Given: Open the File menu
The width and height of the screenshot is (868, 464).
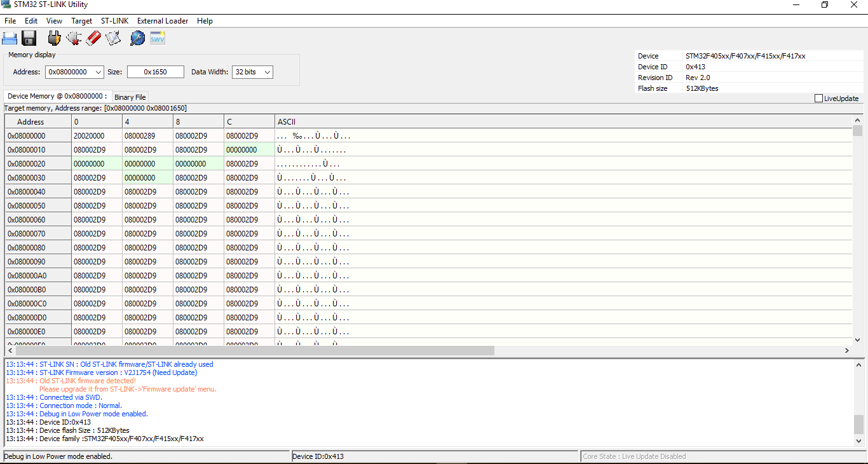Looking at the screenshot, I should click(x=10, y=21).
